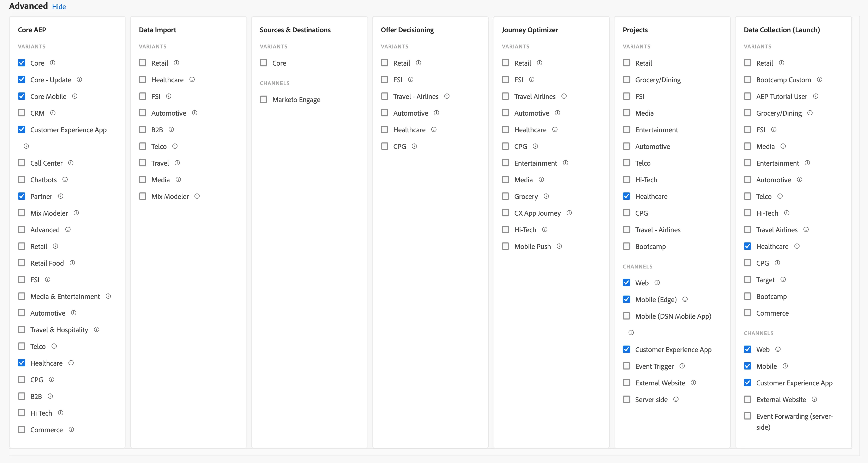Click the info icon next to Core Mobile

[75, 96]
